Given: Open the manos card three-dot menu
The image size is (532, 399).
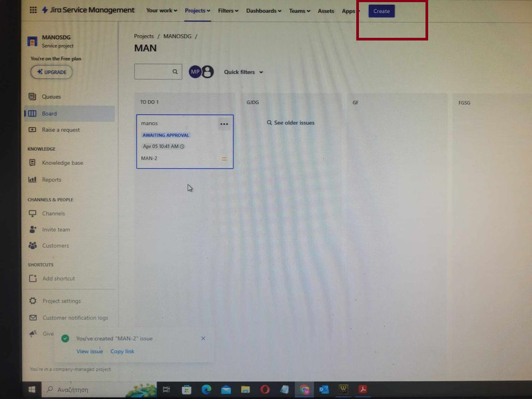Looking at the screenshot, I should pyautogui.click(x=224, y=124).
